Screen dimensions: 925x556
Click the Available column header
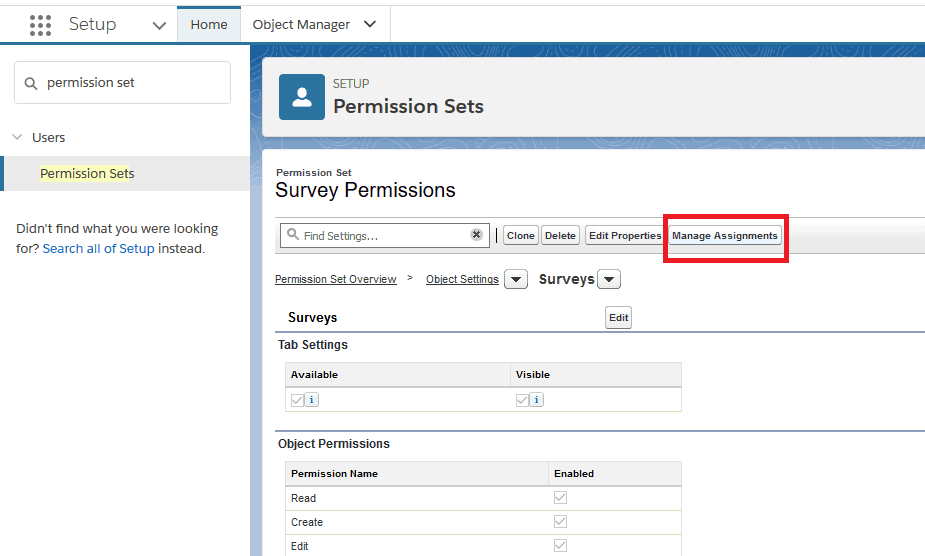tap(314, 374)
